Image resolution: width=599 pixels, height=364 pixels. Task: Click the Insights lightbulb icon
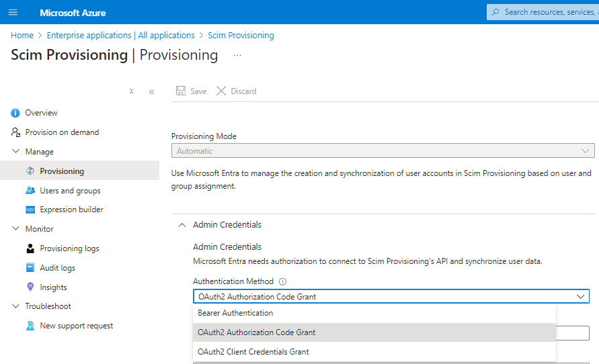pos(30,287)
